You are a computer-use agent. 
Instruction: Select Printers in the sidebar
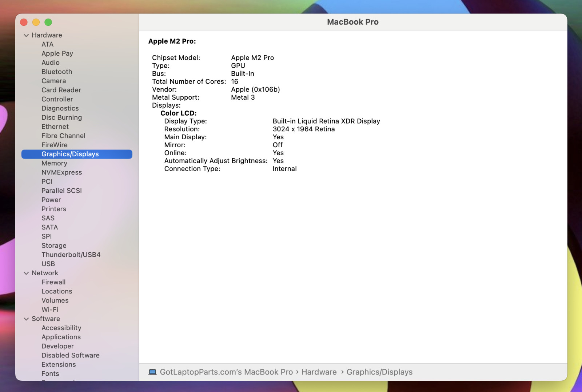point(54,209)
